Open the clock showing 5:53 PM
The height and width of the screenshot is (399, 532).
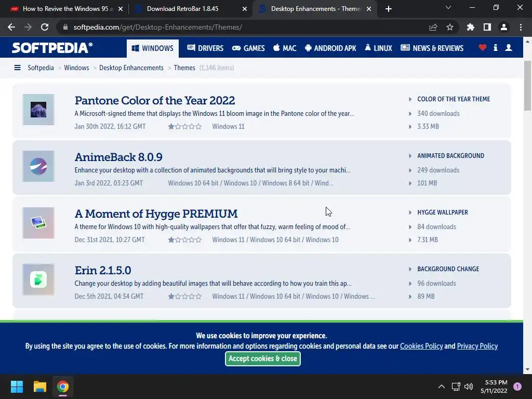pyautogui.click(x=494, y=387)
